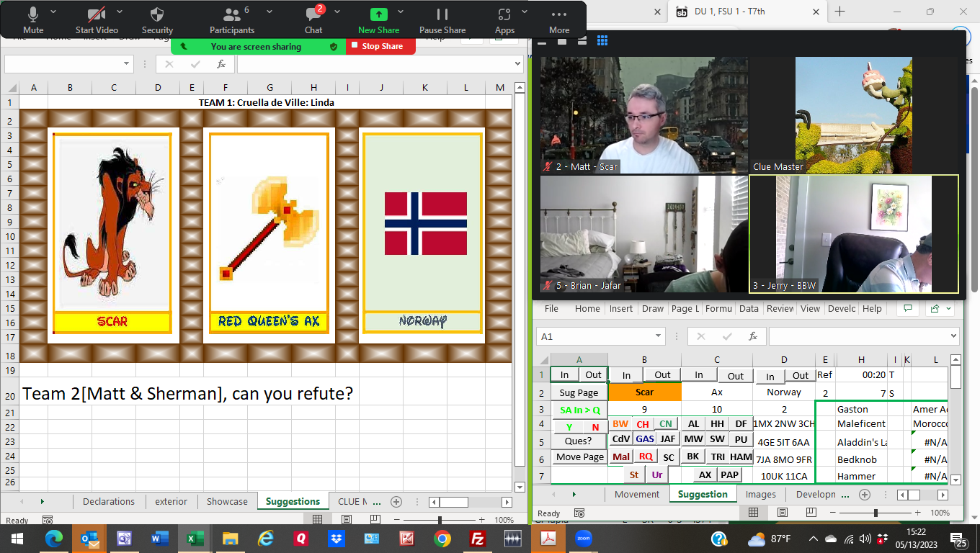Switch to exterior sheet tab

tap(171, 501)
